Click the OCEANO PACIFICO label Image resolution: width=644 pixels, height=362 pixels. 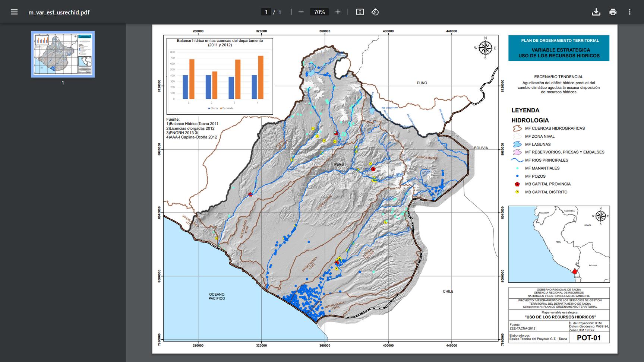tap(217, 296)
